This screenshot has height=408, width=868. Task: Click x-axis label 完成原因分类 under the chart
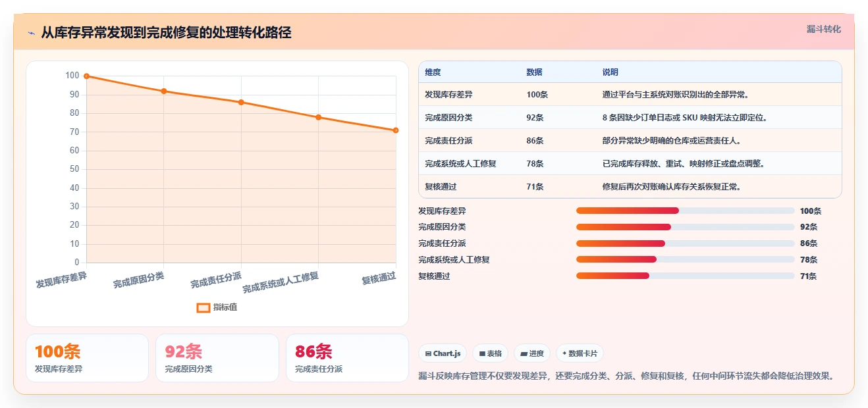point(138,280)
